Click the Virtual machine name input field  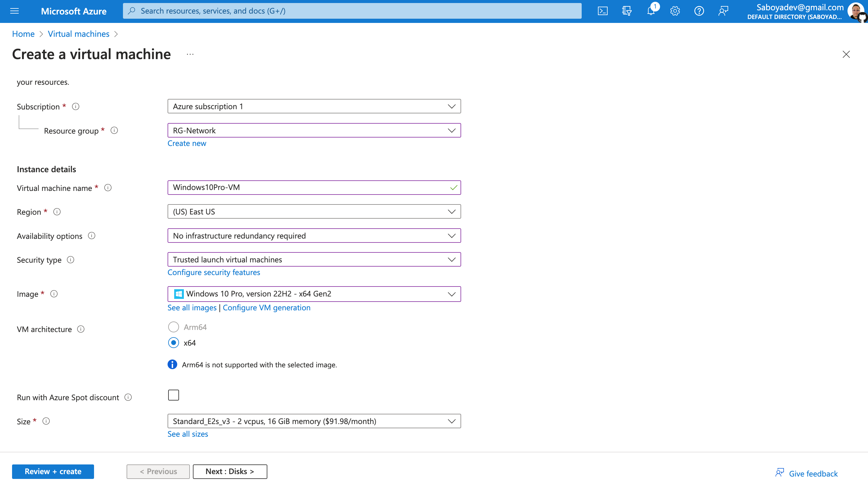pyautogui.click(x=309, y=188)
